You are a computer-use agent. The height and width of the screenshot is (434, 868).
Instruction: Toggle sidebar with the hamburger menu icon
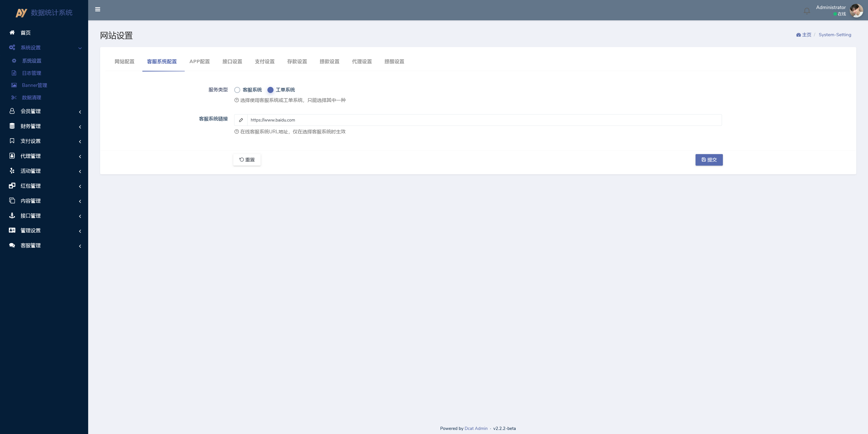point(98,10)
